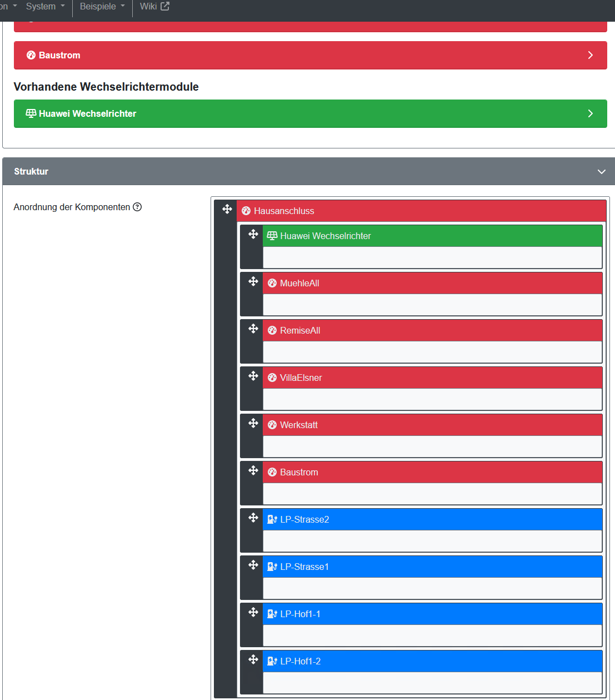Click the empty drop area under MuehleAll
Viewport: 615px width, 700px height.
click(x=432, y=305)
